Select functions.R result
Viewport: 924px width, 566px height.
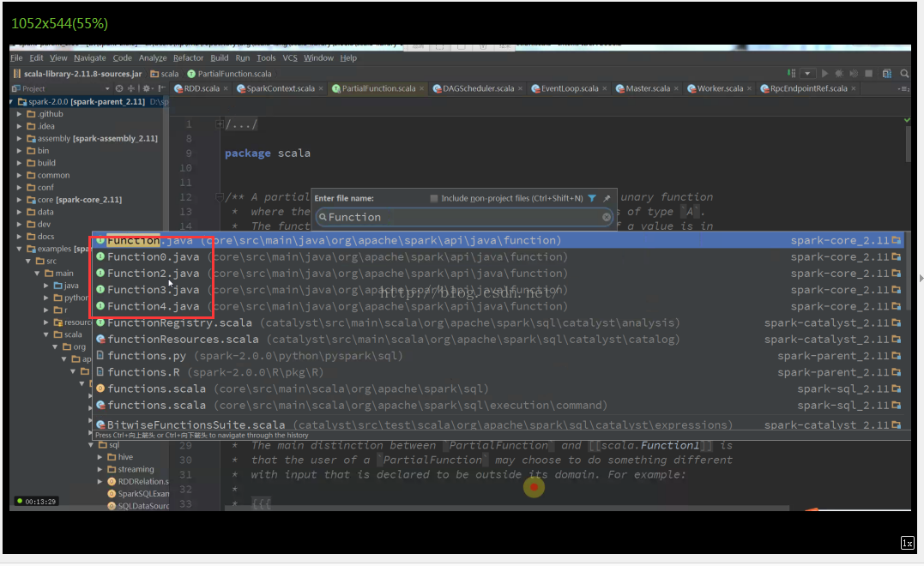tap(498, 372)
